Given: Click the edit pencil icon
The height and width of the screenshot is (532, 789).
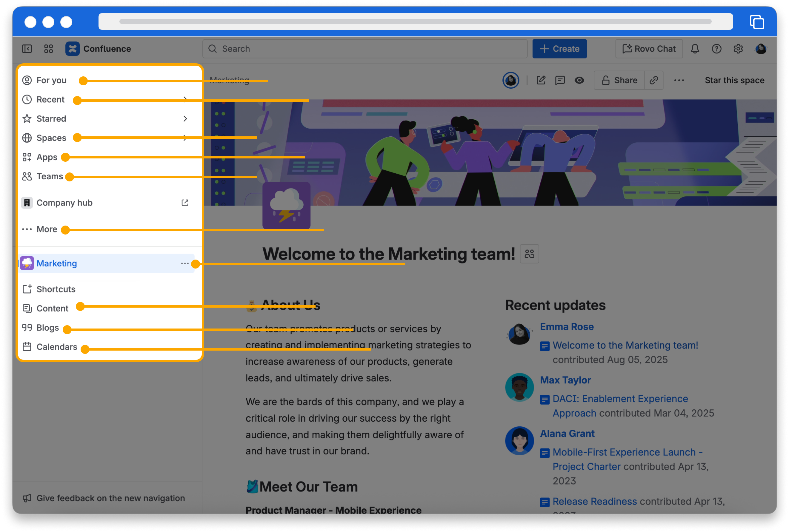Looking at the screenshot, I should (x=541, y=80).
